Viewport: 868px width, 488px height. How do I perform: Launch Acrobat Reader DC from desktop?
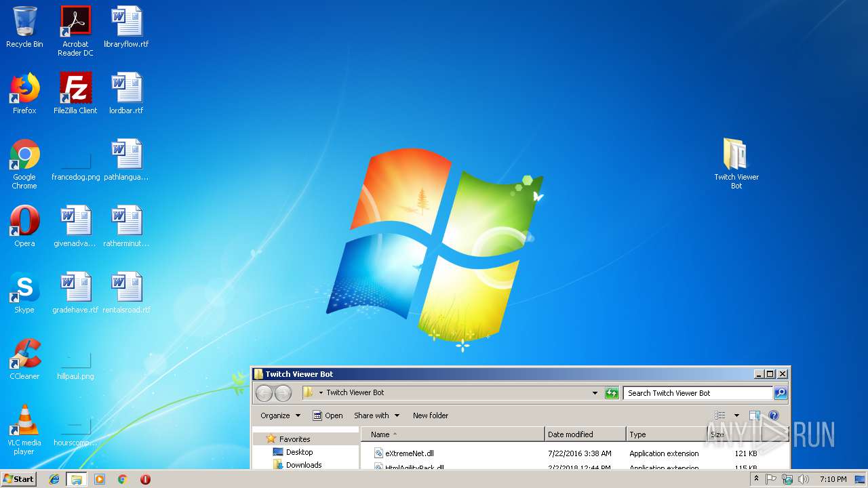click(75, 31)
